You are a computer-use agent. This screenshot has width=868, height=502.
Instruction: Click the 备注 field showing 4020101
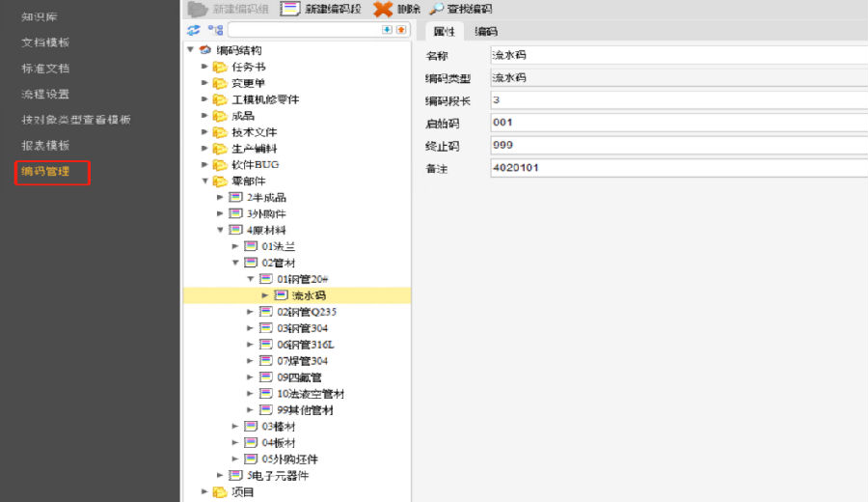679,168
